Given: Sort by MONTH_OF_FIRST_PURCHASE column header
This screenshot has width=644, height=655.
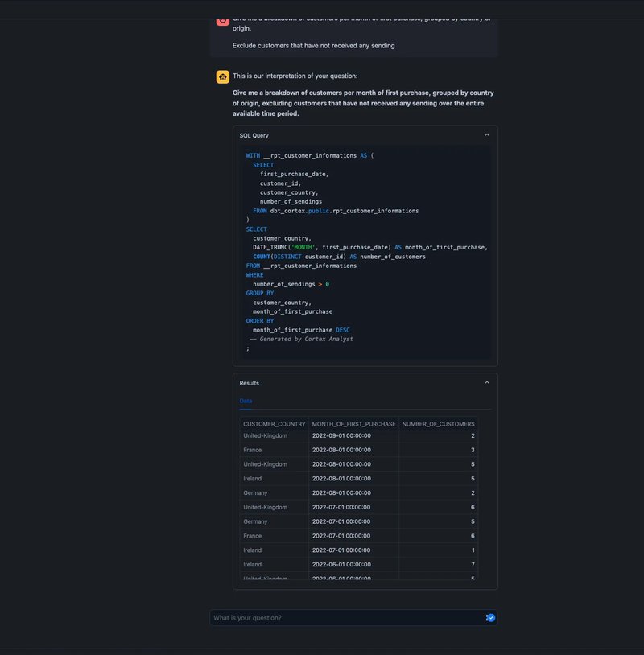Looking at the screenshot, I should pyautogui.click(x=353, y=423).
